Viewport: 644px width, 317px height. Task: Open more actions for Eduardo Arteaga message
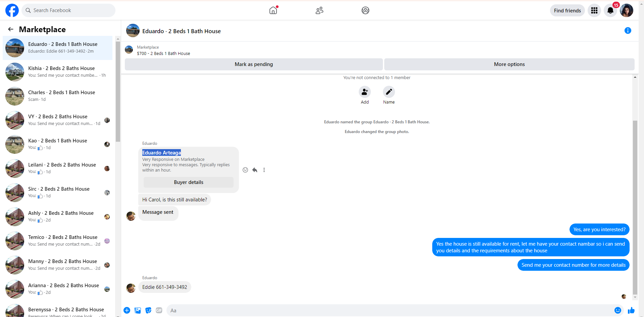click(264, 170)
